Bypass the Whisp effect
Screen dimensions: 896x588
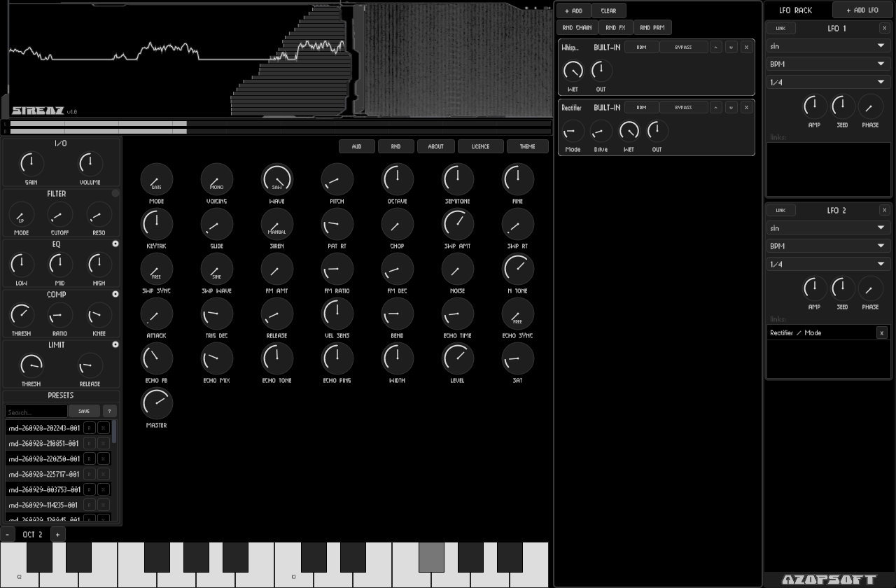pos(683,47)
